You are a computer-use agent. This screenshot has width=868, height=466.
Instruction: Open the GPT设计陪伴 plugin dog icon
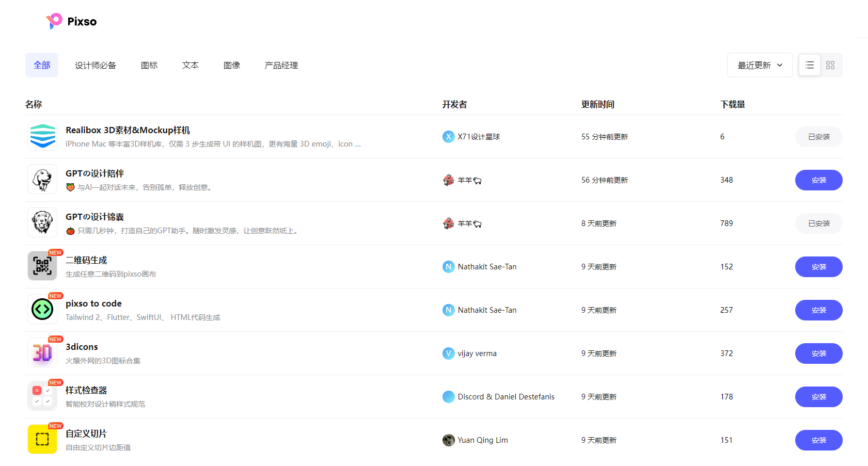(42, 179)
